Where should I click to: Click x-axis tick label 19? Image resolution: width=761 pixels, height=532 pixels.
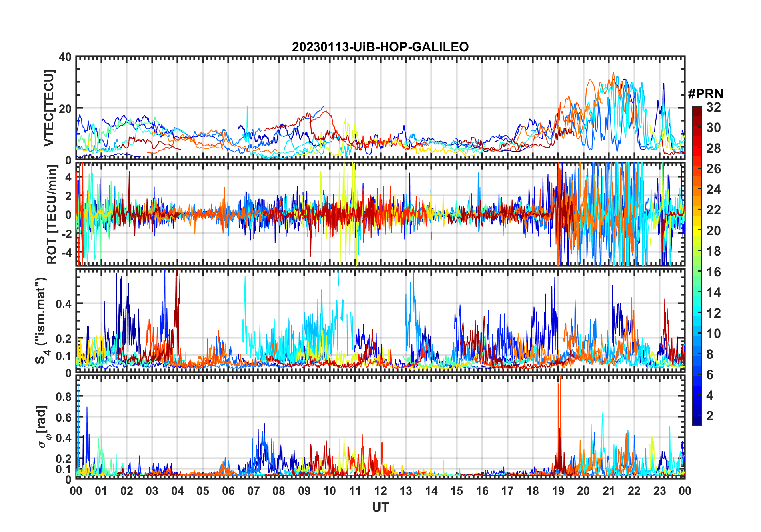(558, 491)
